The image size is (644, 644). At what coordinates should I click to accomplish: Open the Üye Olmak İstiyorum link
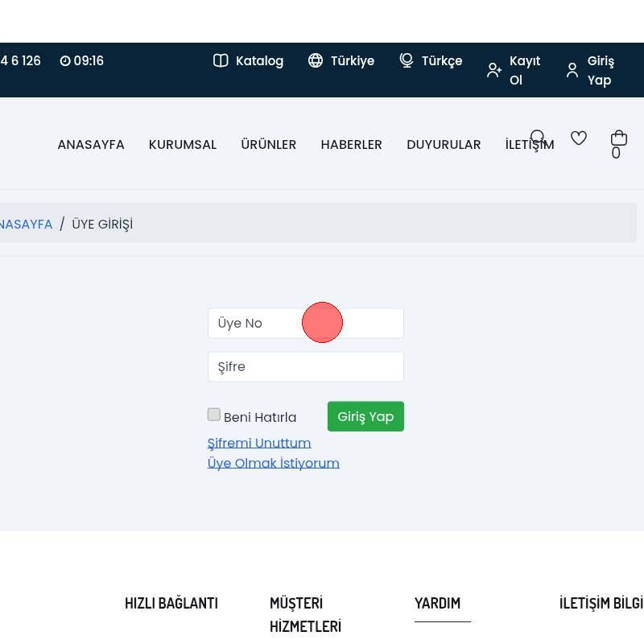click(274, 463)
